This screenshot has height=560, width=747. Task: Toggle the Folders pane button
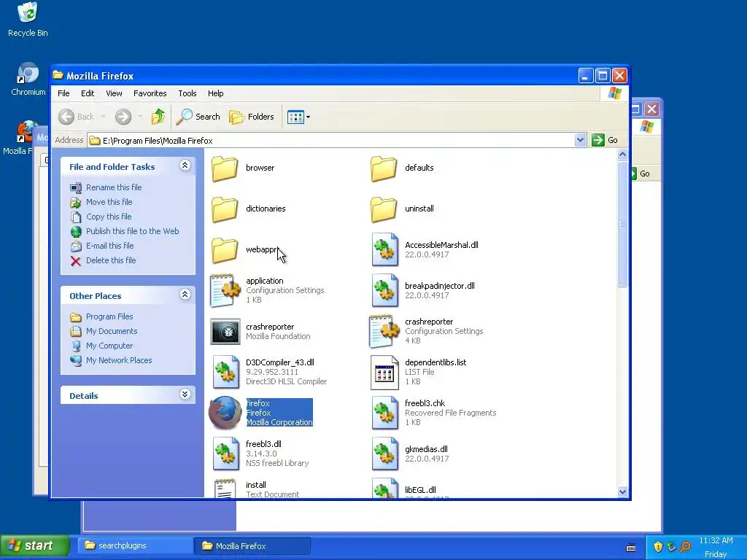coord(252,117)
